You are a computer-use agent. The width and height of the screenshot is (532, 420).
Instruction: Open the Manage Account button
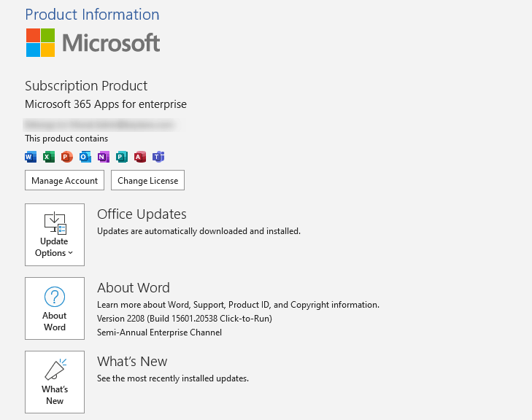[x=64, y=180]
